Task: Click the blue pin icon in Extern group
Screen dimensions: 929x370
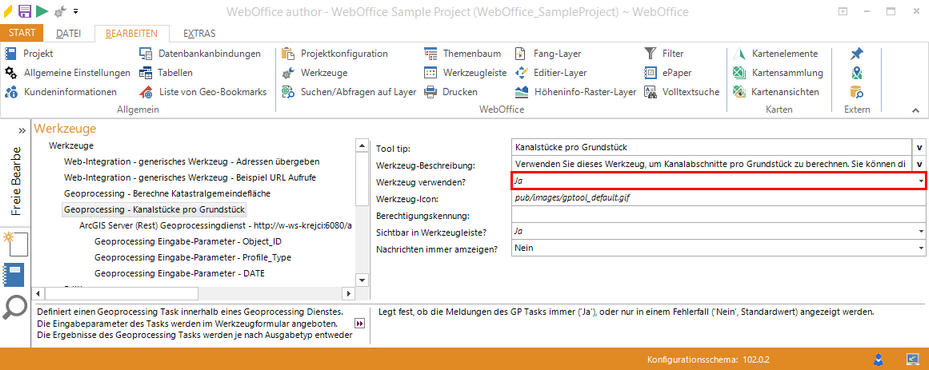Action: tap(857, 54)
